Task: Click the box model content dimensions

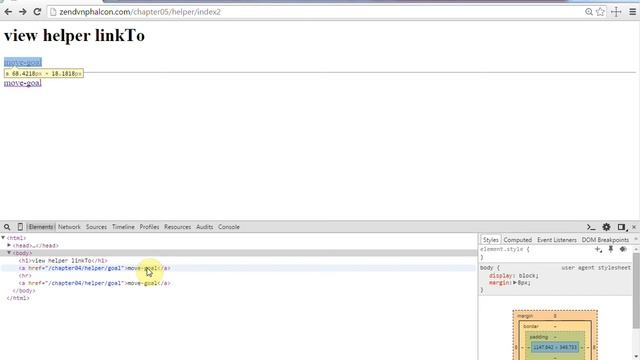Action: 555,347
